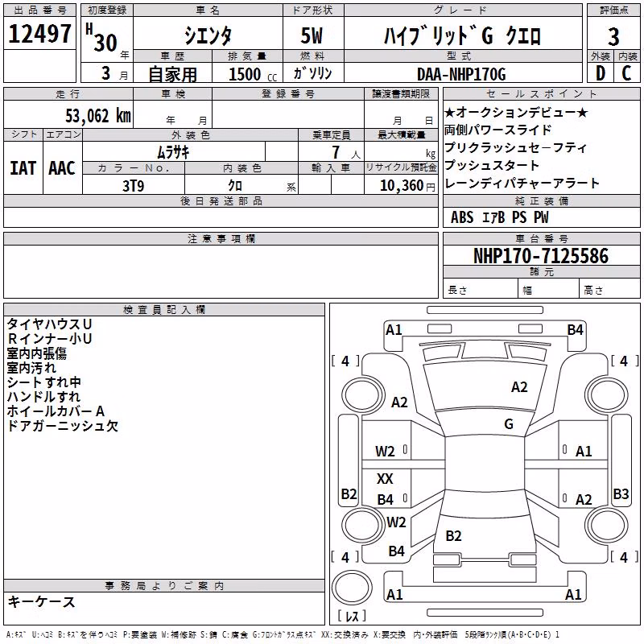
Task: Select the 両側パワースライド sales point
Action: (497, 130)
